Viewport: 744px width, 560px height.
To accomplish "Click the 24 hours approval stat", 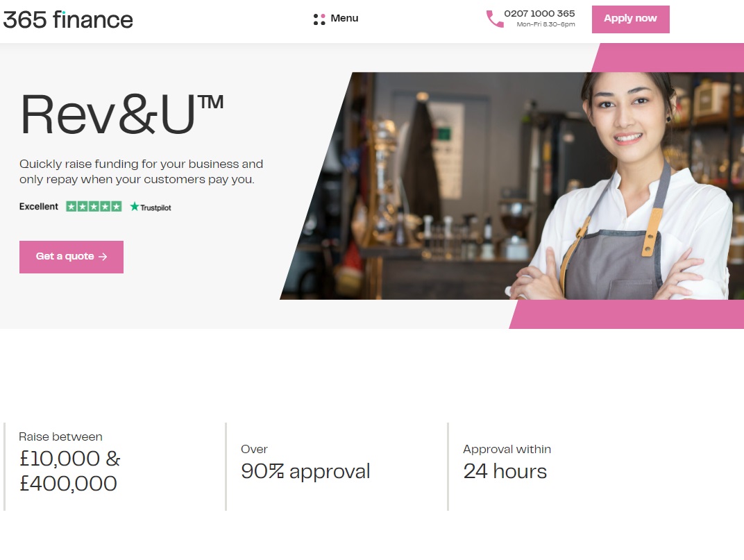I will (x=505, y=471).
